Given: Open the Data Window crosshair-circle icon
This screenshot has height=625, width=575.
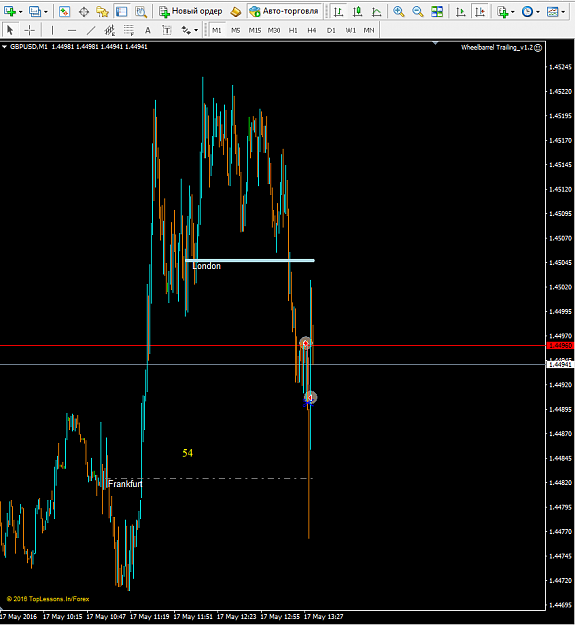Looking at the screenshot, I should click(84, 12).
